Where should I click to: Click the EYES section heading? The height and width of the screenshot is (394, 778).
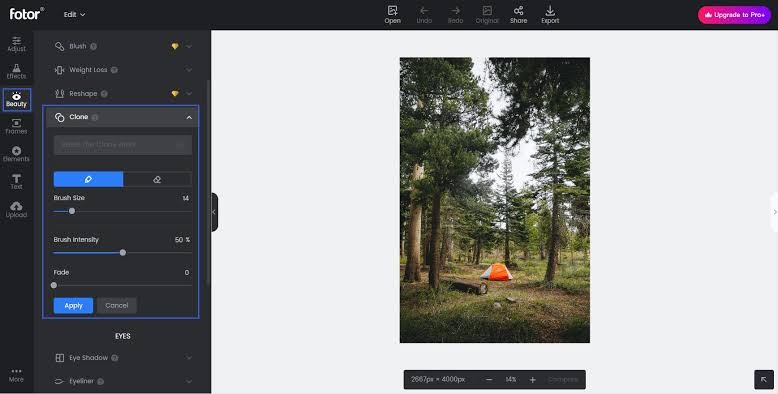point(123,336)
